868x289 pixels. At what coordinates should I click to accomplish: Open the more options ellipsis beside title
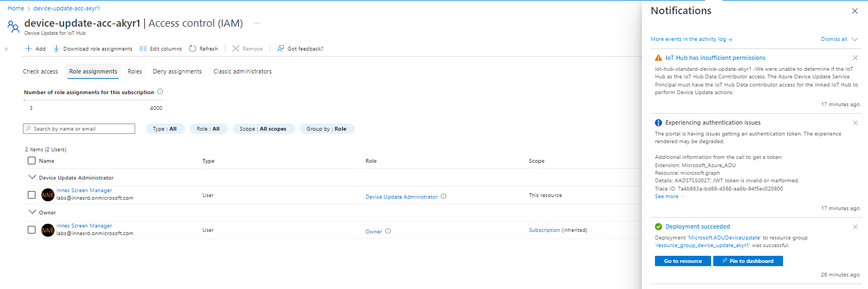[x=257, y=23]
